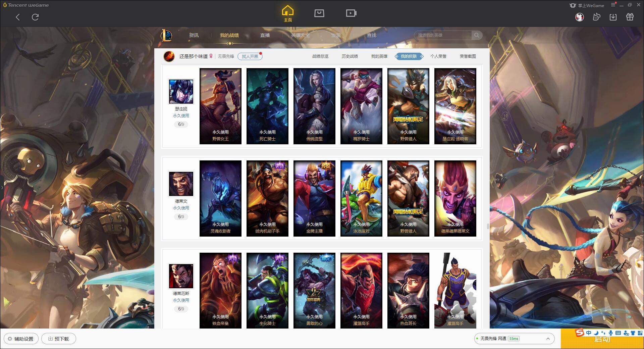Select the 我的皮肤 sub-tab
644x349 pixels.
(409, 56)
